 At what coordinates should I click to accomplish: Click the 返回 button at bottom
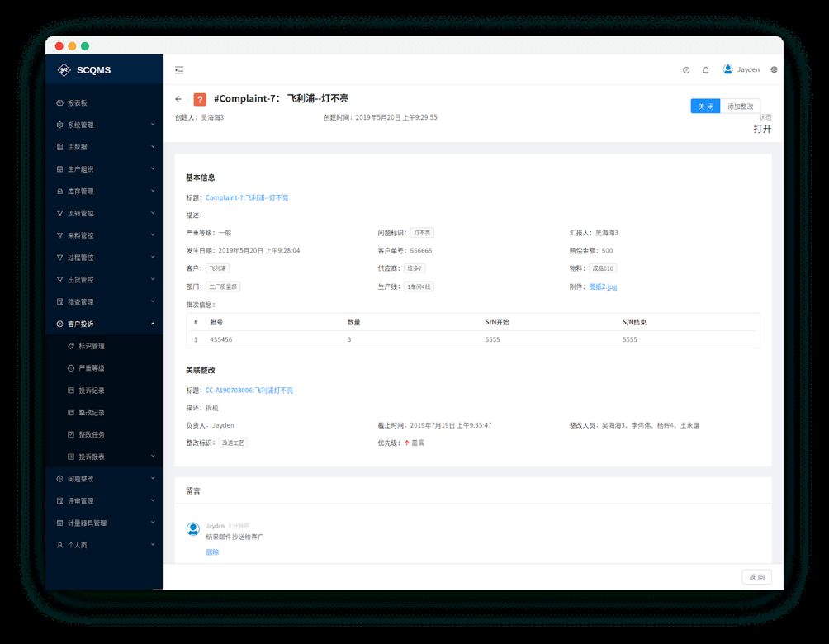(756, 577)
